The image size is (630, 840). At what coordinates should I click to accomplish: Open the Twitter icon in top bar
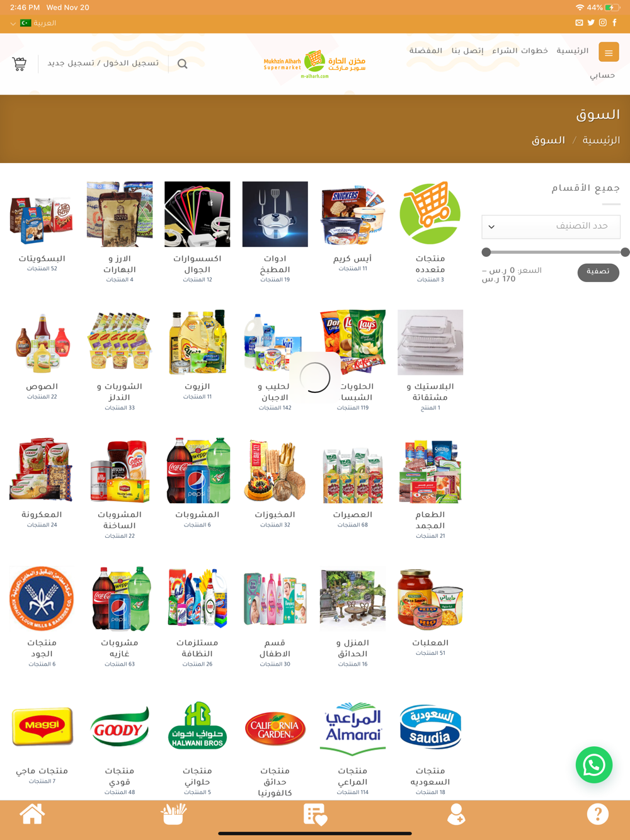pos(591,23)
